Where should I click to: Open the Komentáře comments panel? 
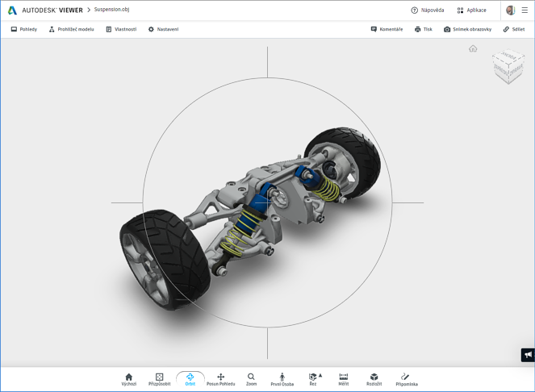click(x=387, y=29)
